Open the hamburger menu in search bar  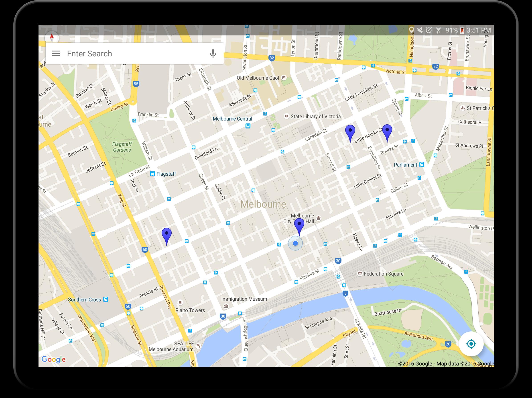(56, 53)
